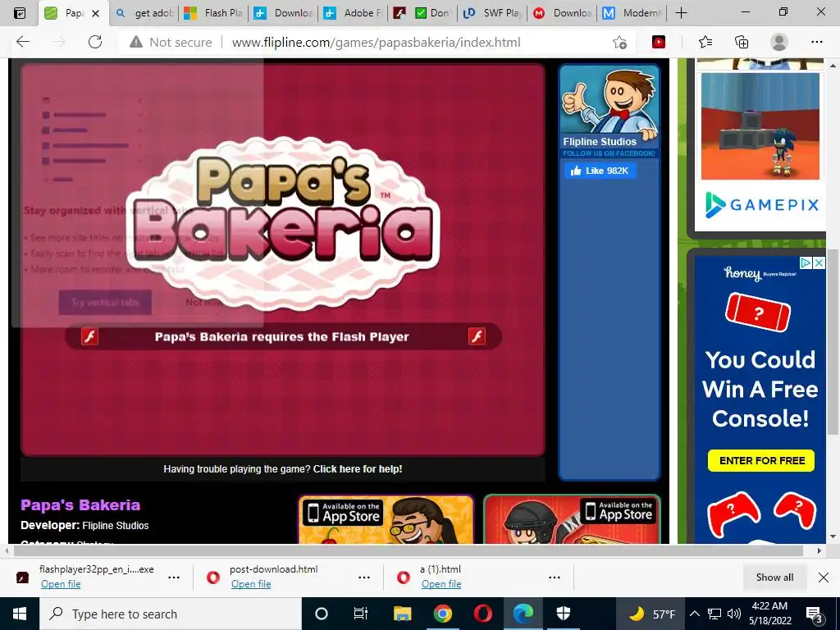Click 'Click here for help!' link
840x630 pixels.
click(x=358, y=468)
